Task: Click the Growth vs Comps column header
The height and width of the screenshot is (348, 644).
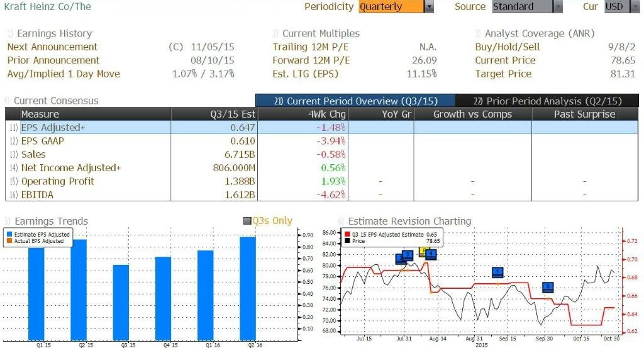Action: coord(473,115)
